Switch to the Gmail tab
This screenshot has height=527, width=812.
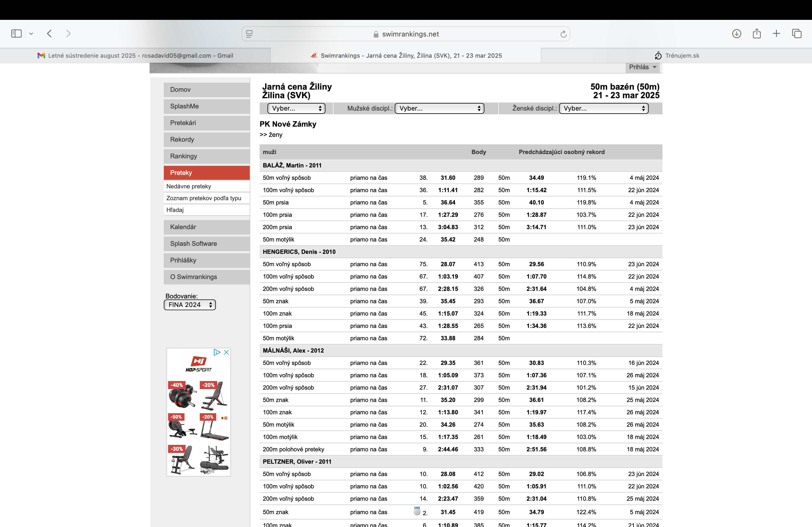tap(135, 56)
